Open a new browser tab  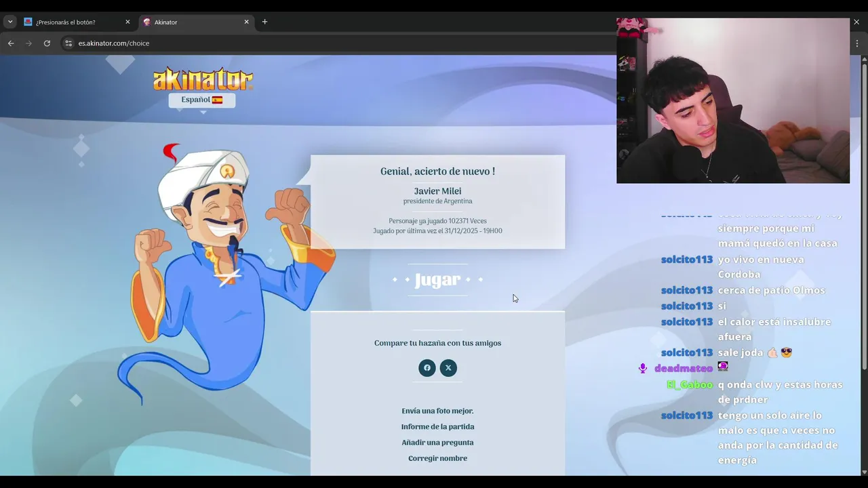click(264, 22)
